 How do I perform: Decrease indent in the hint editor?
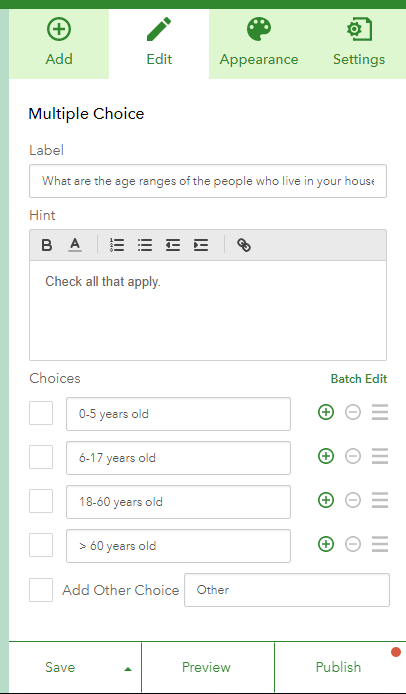pyautogui.click(x=173, y=245)
